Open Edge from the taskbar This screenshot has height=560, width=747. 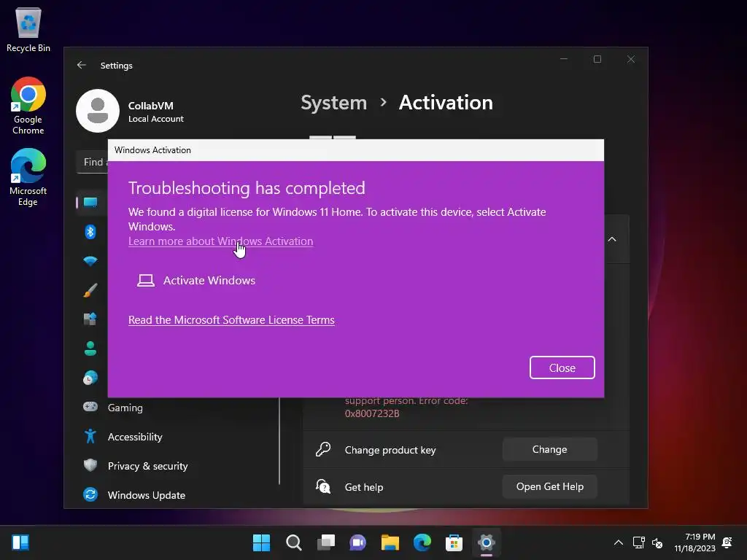[x=422, y=542]
